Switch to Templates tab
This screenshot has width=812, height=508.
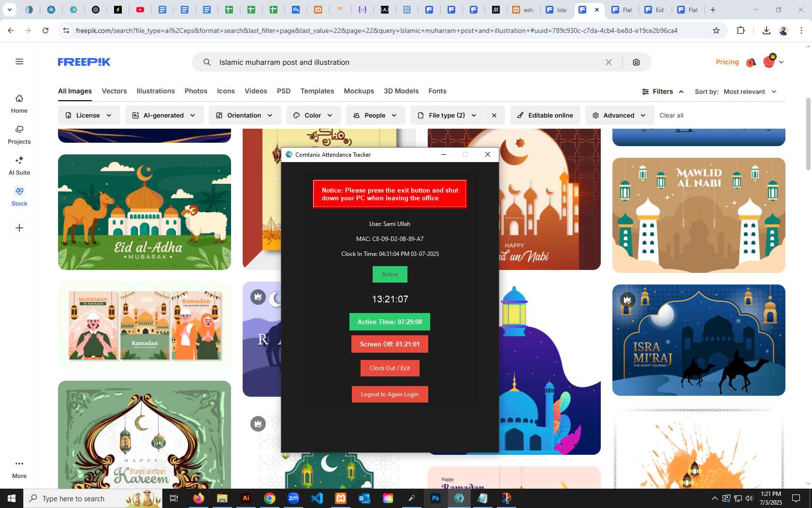pos(317,91)
